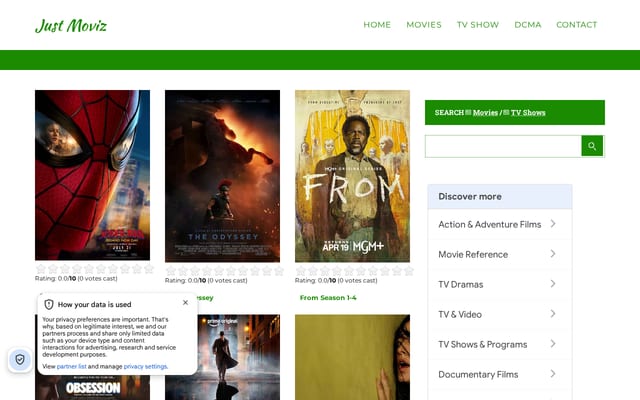Go to the TV SHOW menu item

point(478,25)
